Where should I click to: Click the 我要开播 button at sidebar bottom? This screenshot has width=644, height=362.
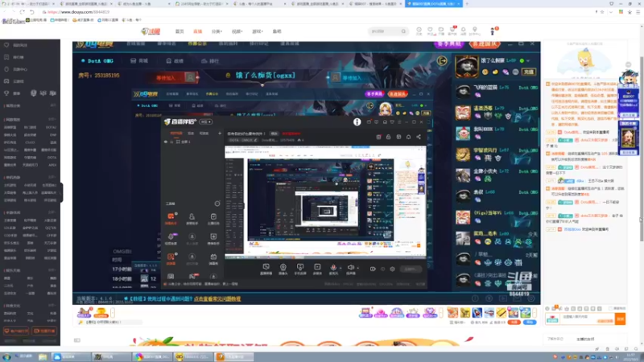pyautogui.click(x=44, y=331)
